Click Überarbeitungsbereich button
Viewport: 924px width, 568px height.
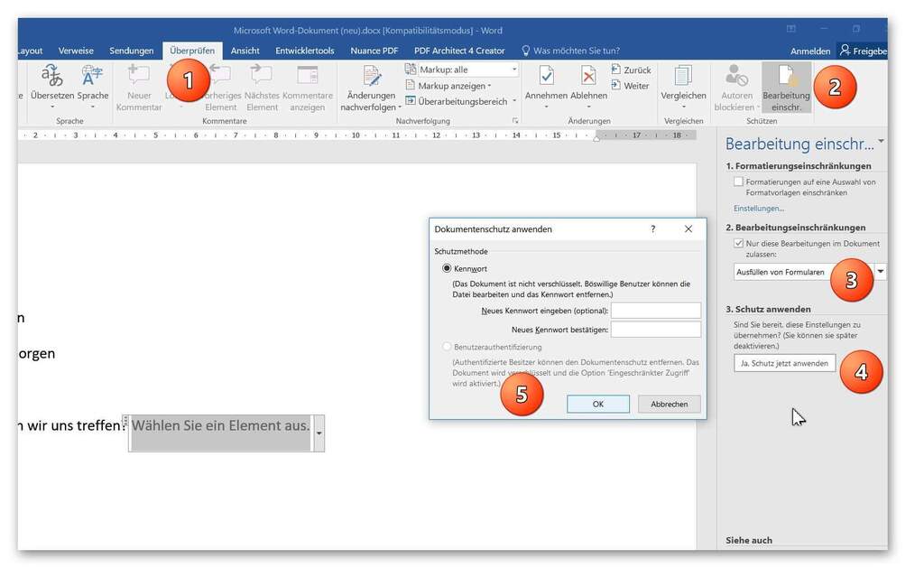click(457, 101)
